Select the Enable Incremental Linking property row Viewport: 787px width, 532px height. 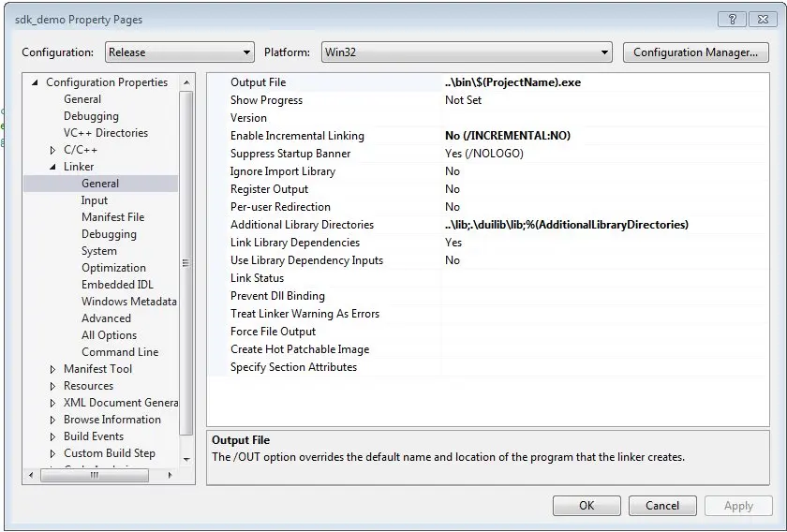(297, 136)
